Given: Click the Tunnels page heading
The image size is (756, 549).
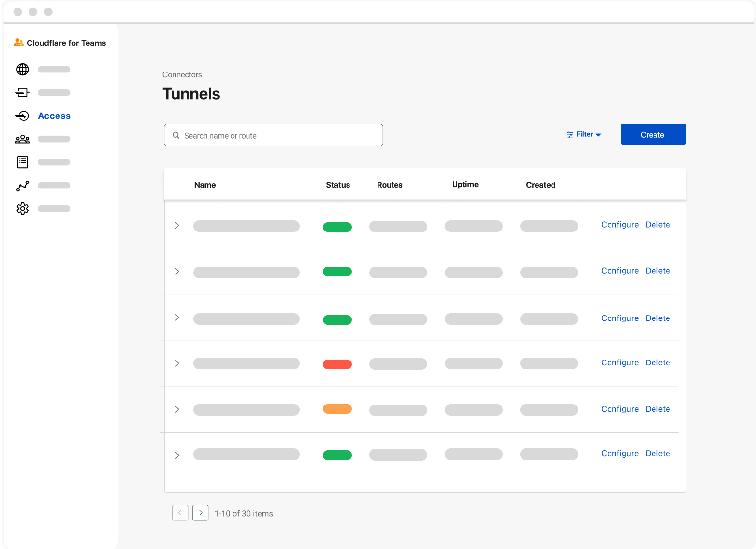Looking at the screenshot, I should 191,94.
